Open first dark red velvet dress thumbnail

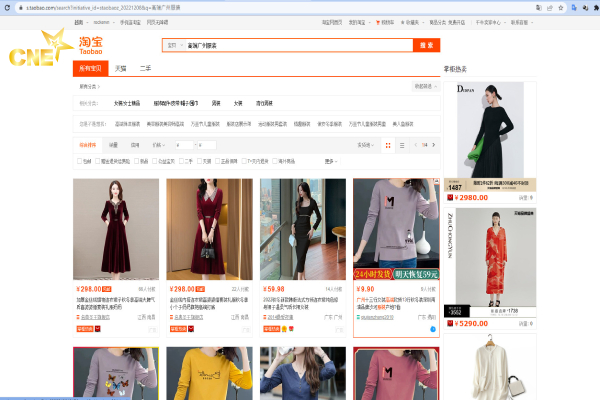coord(116,229)
